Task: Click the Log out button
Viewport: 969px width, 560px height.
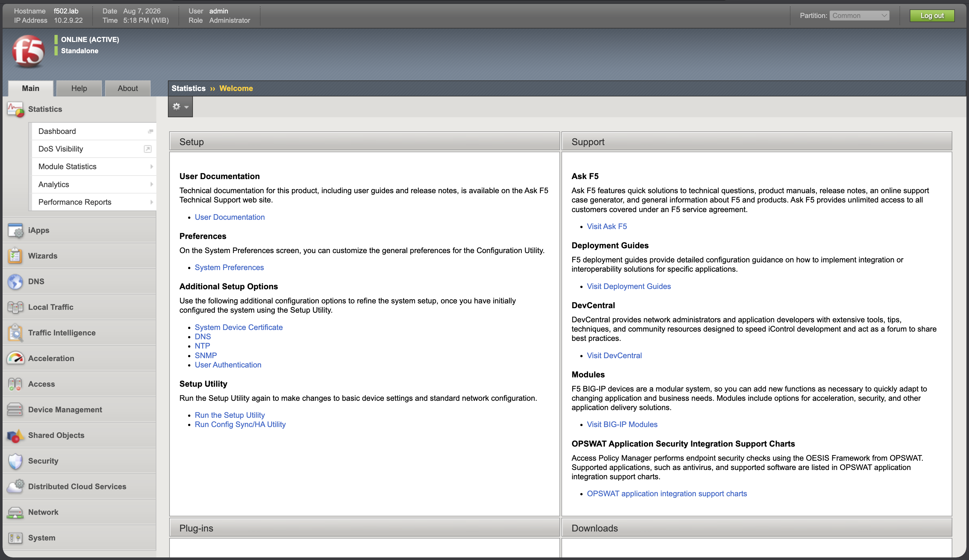Action: [932, 16]
